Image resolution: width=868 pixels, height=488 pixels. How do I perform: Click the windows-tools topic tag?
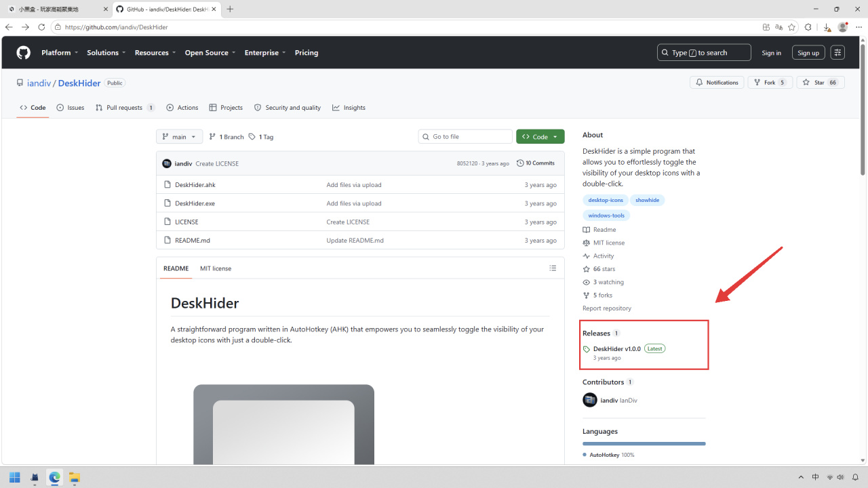pyautogui.click(x=606, y=216)
